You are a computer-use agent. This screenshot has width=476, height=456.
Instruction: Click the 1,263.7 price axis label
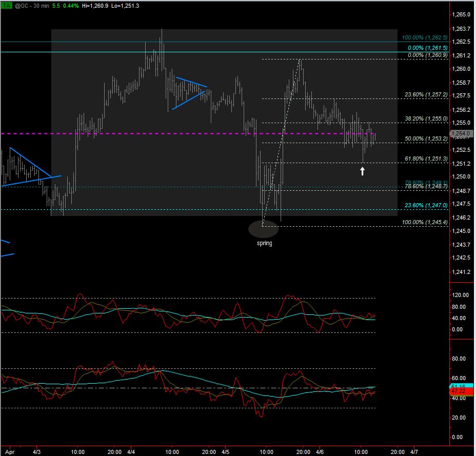coord(461,29)
